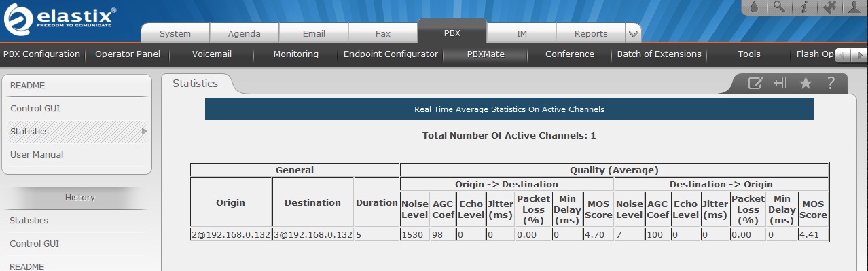This screenshot has width=868, height=271.
Task: Open the System tab
Action: click(x=175, y=33)
